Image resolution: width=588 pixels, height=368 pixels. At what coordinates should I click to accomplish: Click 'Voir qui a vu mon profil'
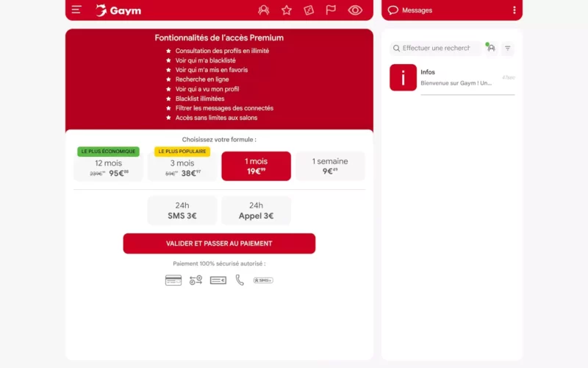(207, 89)
